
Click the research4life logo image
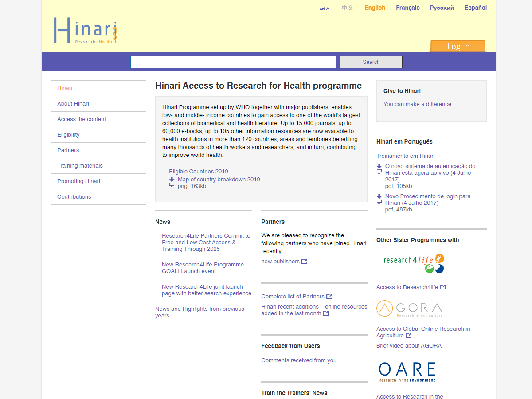414,263
